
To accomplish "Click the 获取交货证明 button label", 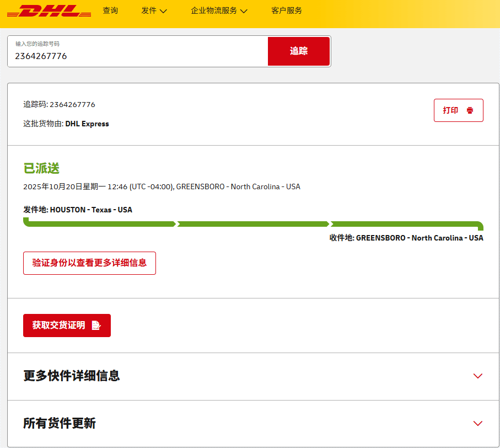I will 59,326.
